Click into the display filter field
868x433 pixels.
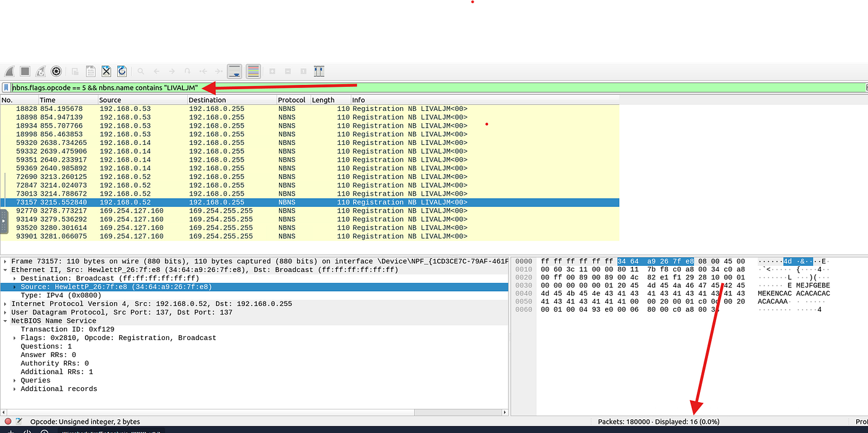437,88
